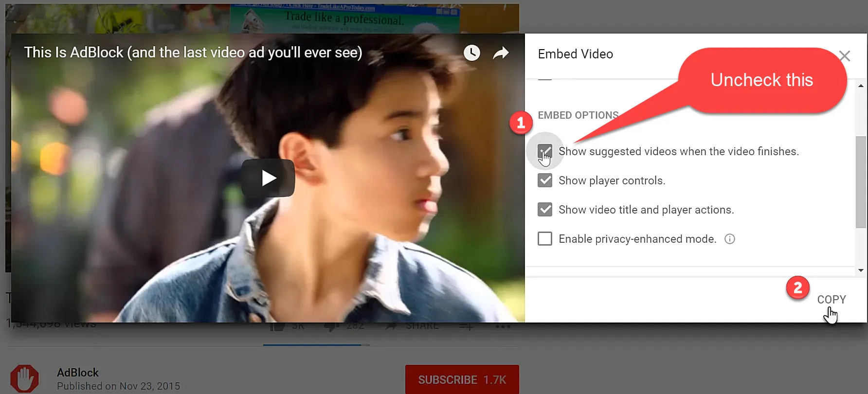The height and width of the screenshot is (394, 868).
Task: Play the AdBlock video preview
Action: [268, 178]
